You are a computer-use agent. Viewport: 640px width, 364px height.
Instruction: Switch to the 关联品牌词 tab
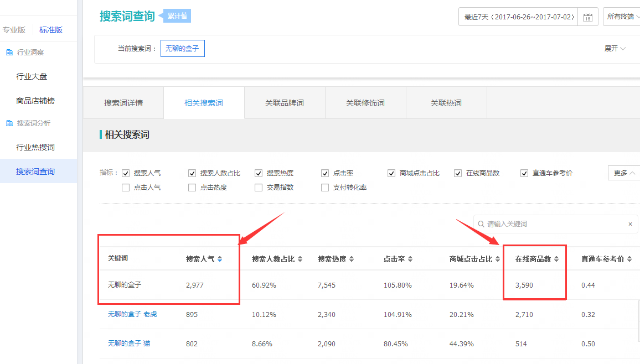(x=285, y=102)
